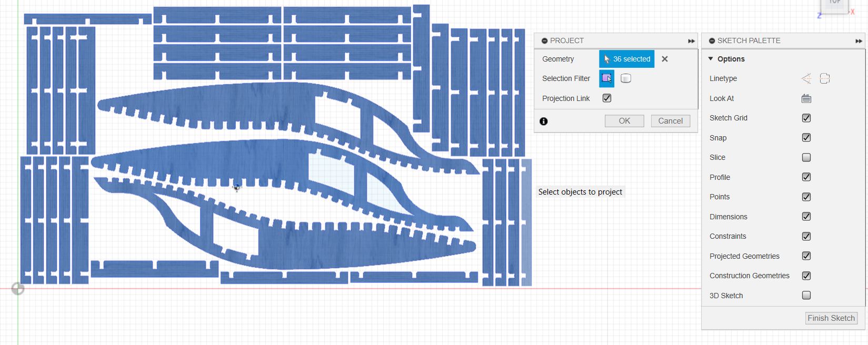The image size is (868, 345).
Task: Minimize the Sketch Palette using its minus icon
Action: (x=712, y=40)
